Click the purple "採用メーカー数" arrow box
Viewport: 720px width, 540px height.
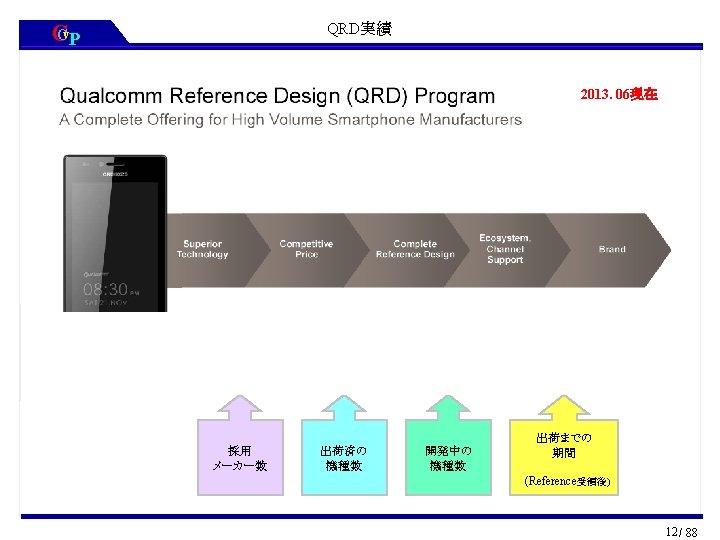click(x=240, y=445)
